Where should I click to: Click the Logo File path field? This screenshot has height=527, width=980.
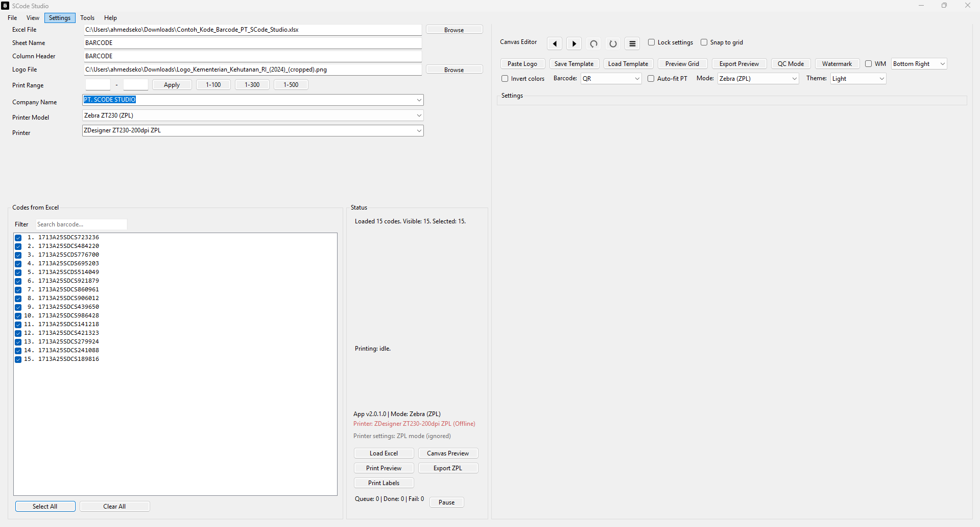pos(252,70)
